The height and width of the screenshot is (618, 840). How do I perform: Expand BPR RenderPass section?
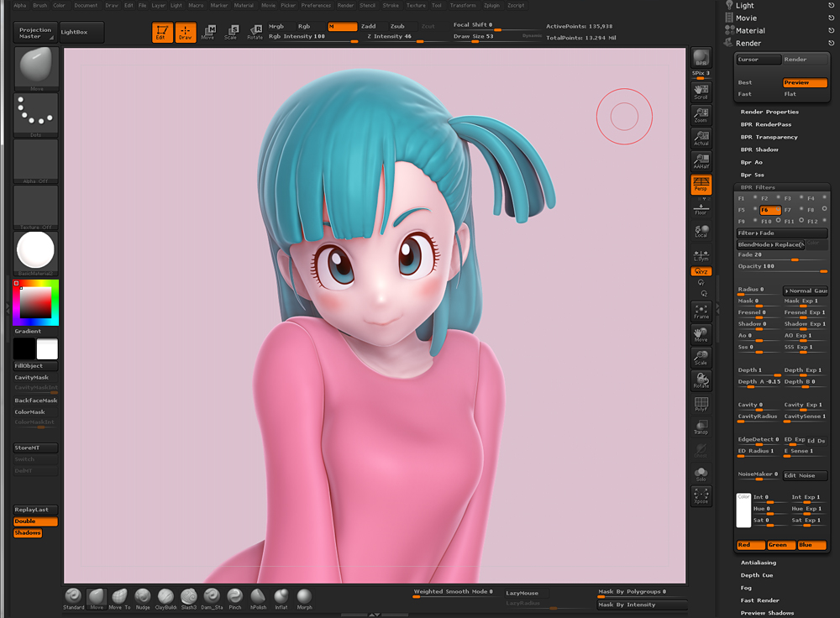point(765,124)
